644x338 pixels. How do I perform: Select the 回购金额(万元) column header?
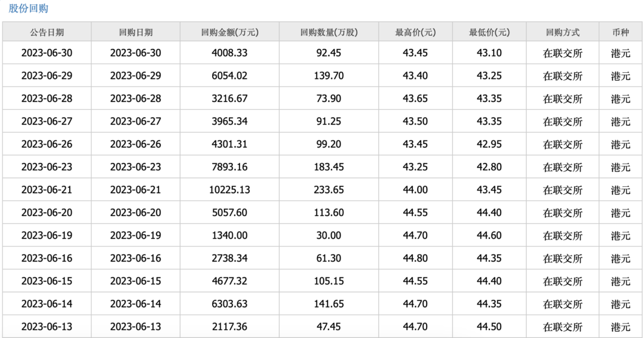point(229,32)
